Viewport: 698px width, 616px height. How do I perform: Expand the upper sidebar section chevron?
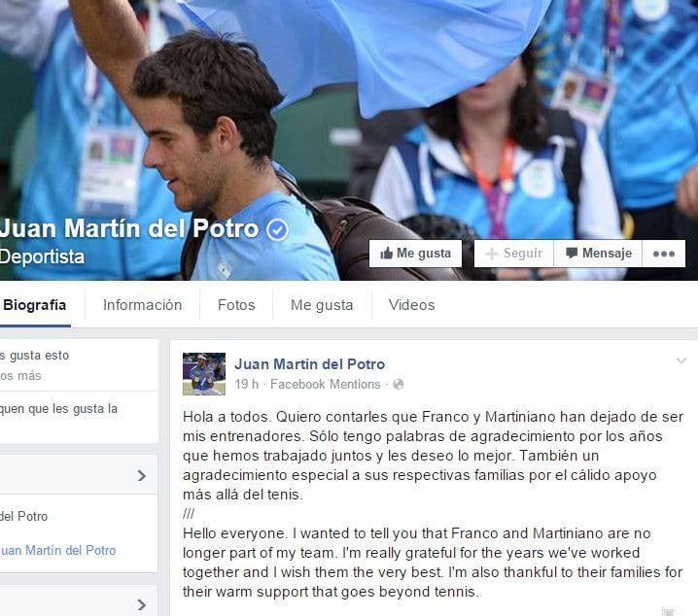click(x=142, y=475)
